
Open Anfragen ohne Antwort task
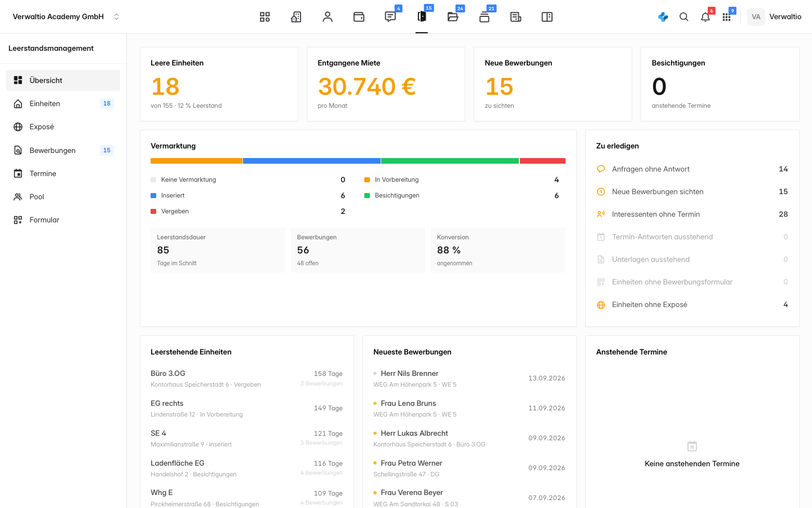[x=692, y=169]
